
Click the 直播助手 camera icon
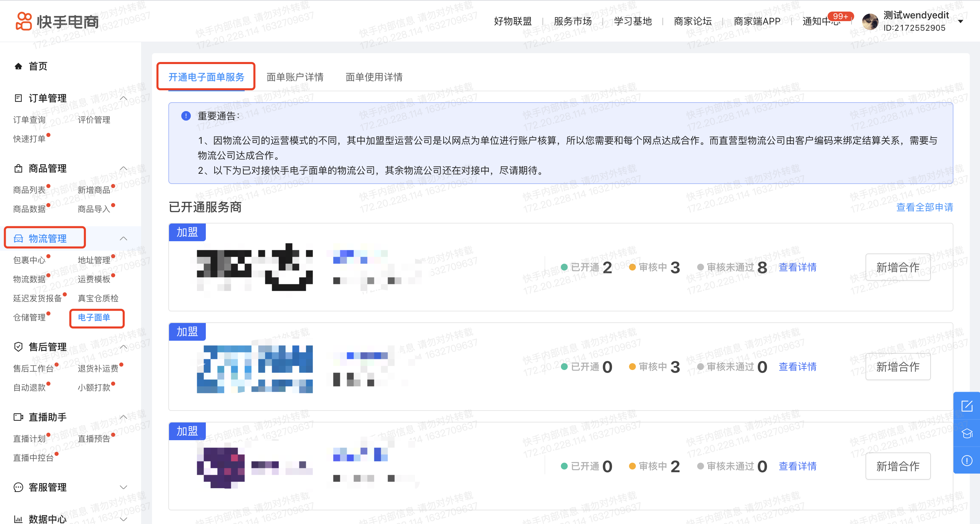(18, 417)
